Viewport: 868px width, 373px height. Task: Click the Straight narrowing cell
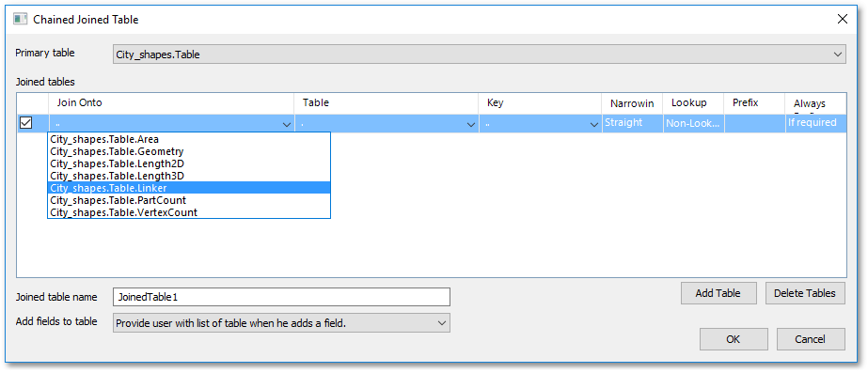click(632, 123)
